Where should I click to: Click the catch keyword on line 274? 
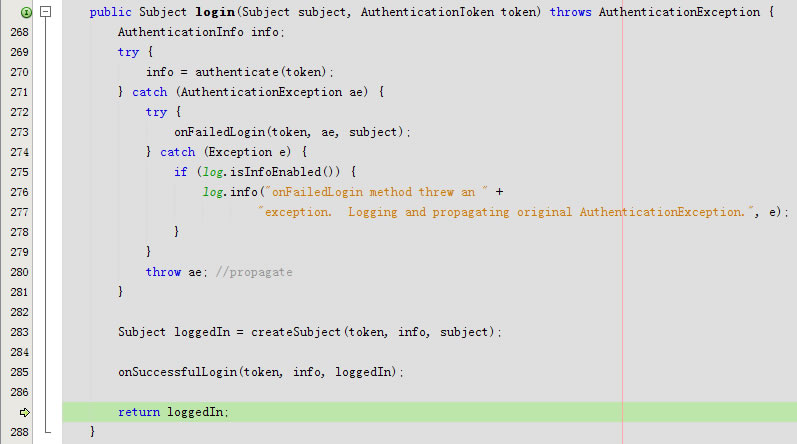[177, 152]
